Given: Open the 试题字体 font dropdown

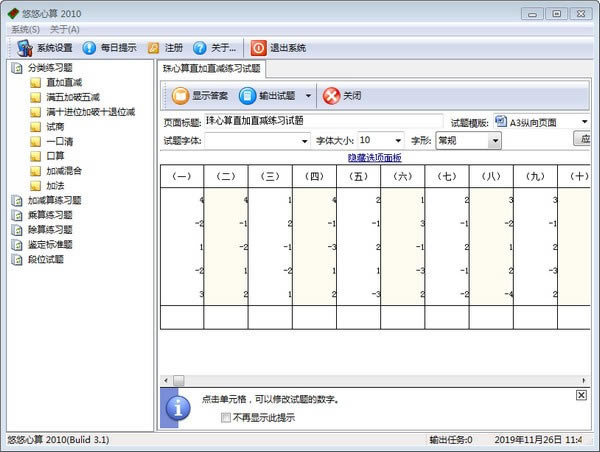Looking at the screenshot, I should [x=305, y=141].
